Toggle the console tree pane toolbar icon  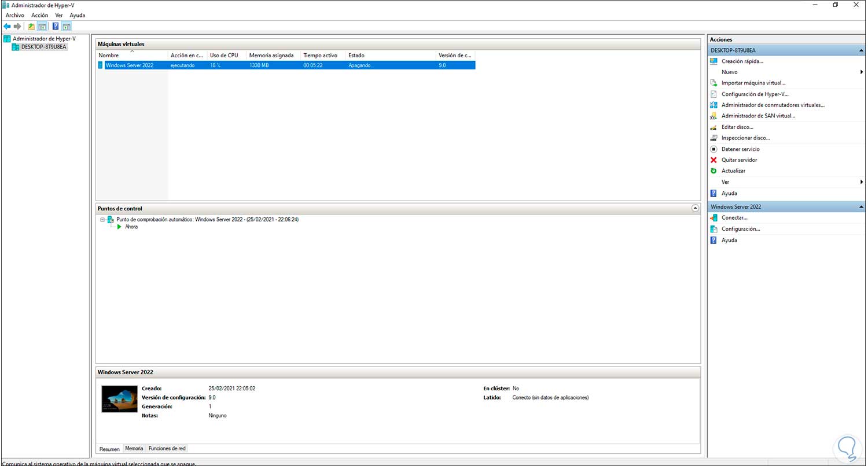(x=42, y=26)
